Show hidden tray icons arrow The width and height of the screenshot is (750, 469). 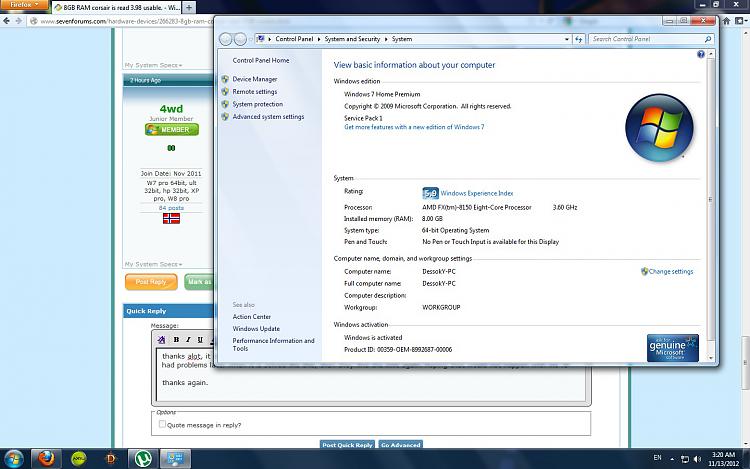672,459
